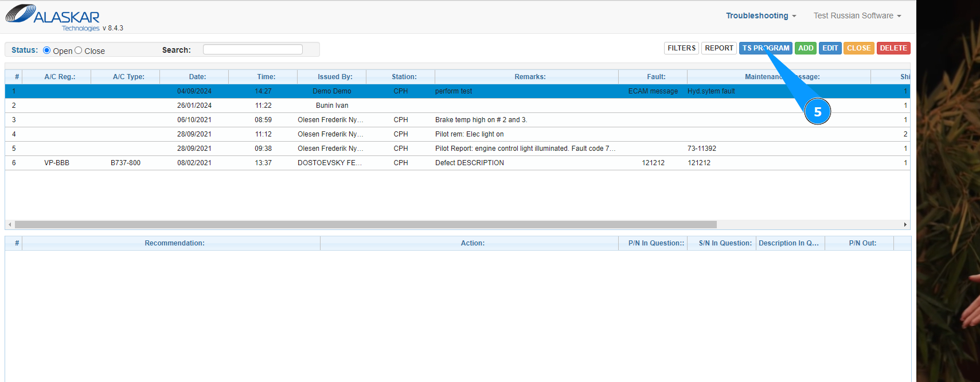Click the B737-800 aircraft type cell
Screen dimensions: 980x382
(x=126, y=163)
